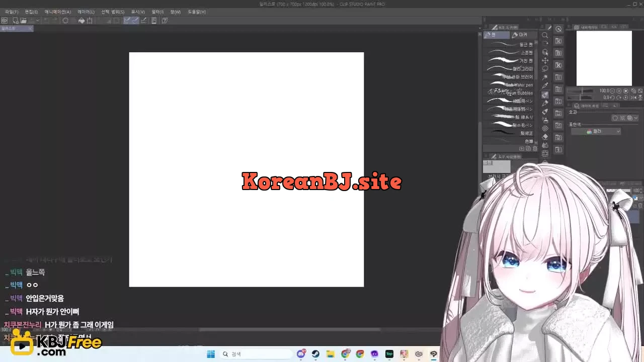Click the help question mark icon in the command bar
The width and height of the screenshot is (644, 362).
click(165, 21)
